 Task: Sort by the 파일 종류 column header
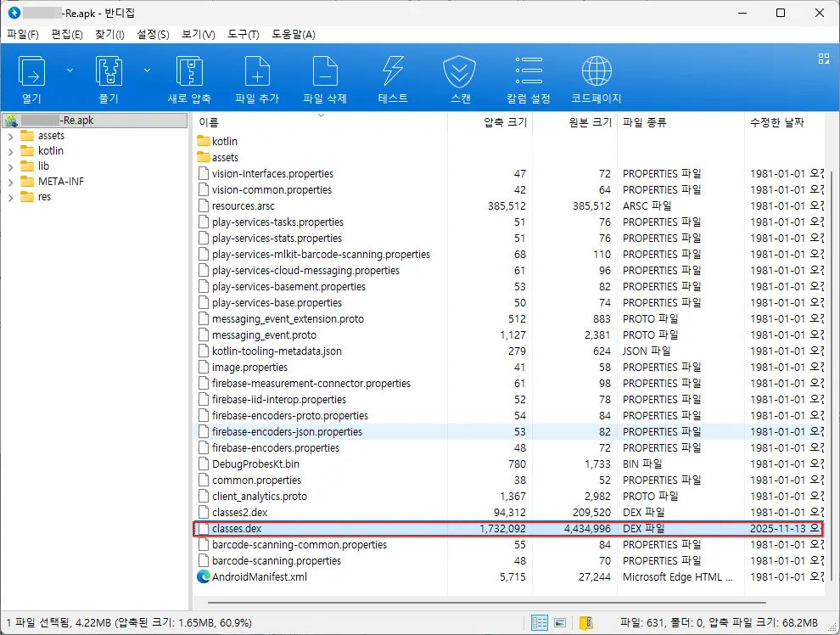(645, 123)
